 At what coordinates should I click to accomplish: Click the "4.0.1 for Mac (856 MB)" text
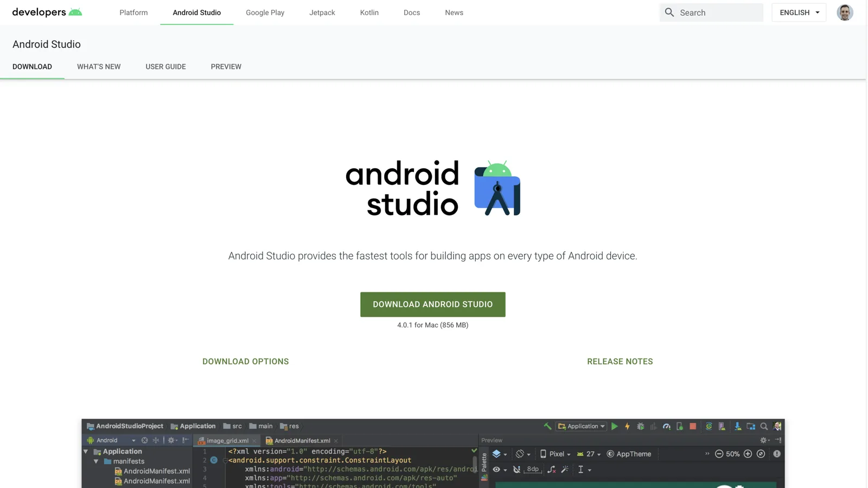point(433,325)
